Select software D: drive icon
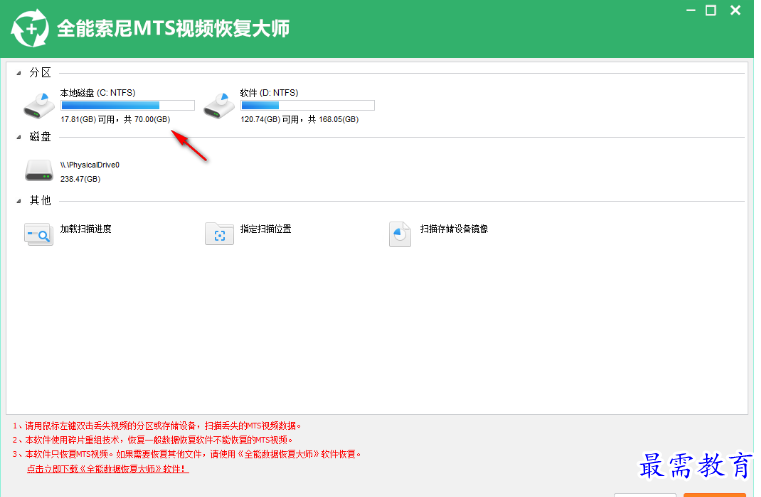Screen dimensions: 761x497 click(219, 104)
